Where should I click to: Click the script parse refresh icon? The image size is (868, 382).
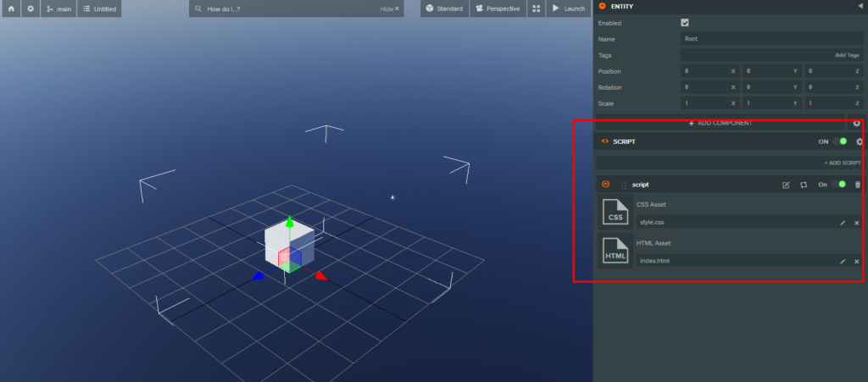803,185
